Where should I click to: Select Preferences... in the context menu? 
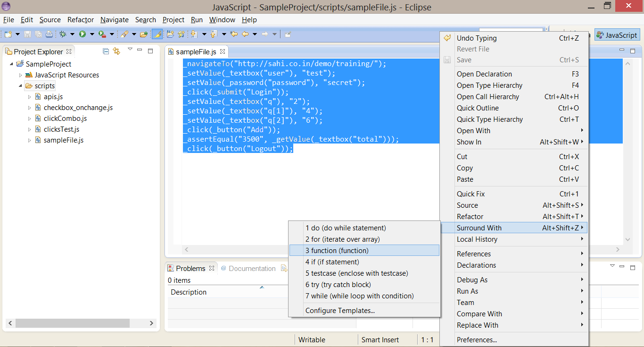(x=477, y=340)
